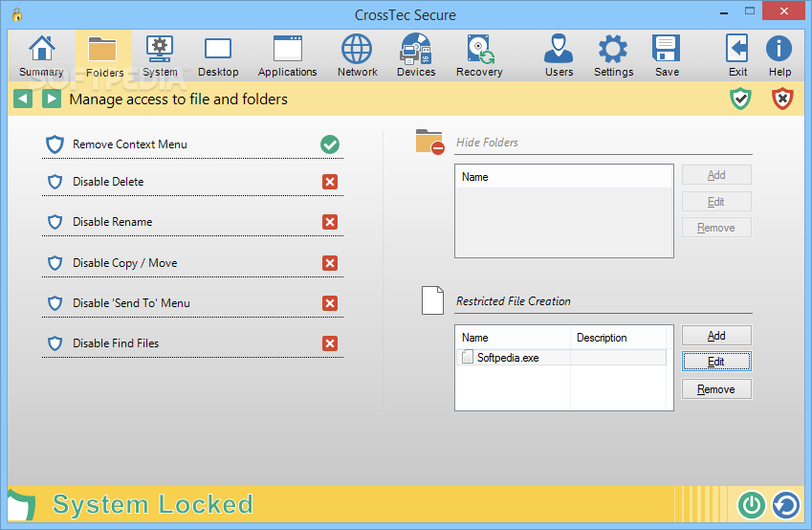Click the Remove Context Menu label

tap(130, 144)
